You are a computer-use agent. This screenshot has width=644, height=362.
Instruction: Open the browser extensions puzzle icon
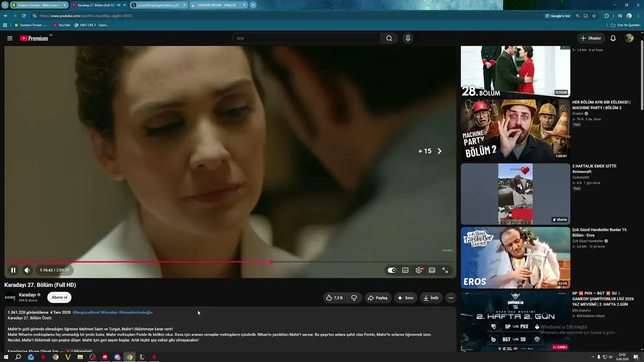(x=606, y=16)
